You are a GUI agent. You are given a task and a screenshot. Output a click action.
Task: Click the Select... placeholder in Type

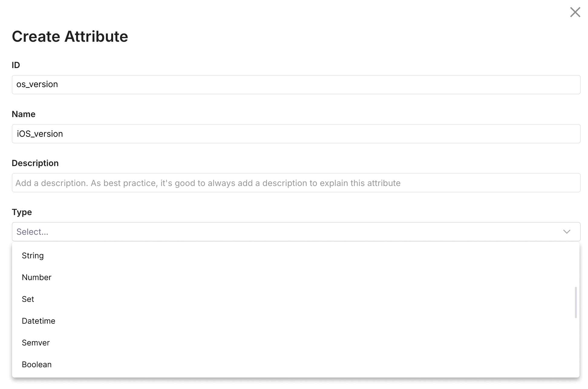32,232
